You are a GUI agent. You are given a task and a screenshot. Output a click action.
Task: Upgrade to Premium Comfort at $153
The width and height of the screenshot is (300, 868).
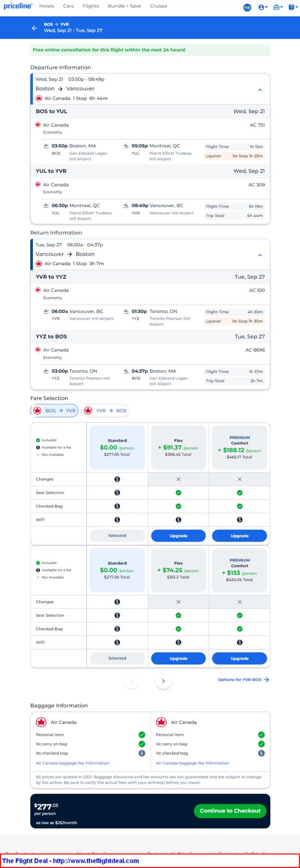pos(240,658)
